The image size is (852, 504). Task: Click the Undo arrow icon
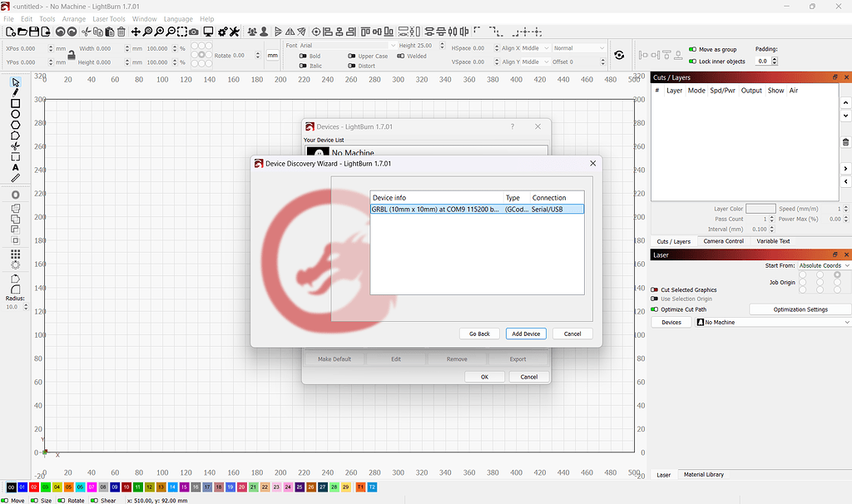[60, 32]
